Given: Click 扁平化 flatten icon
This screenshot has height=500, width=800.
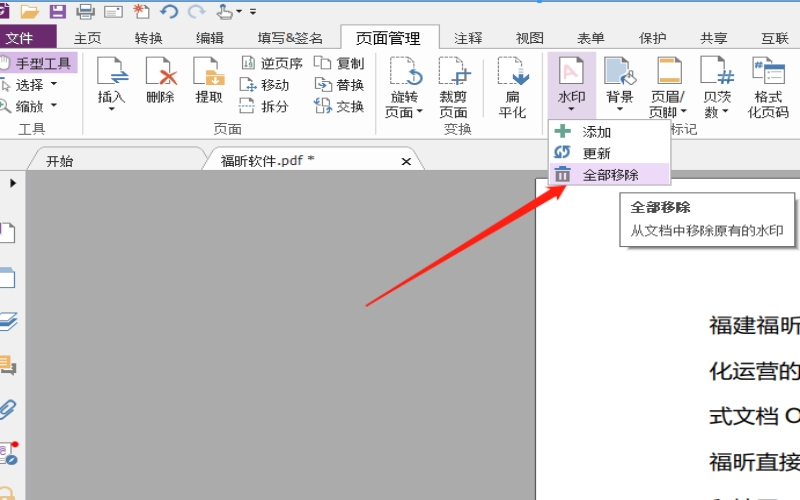Looking at the screenshot, I should coord(513,87).
